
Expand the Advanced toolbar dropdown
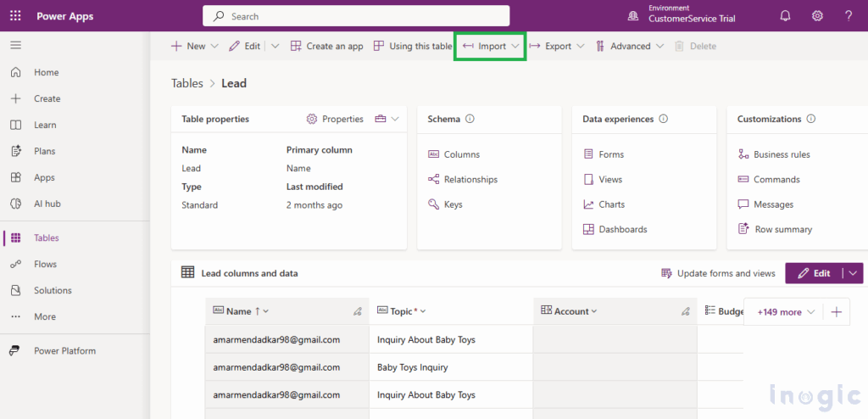[x=659, y=47]
